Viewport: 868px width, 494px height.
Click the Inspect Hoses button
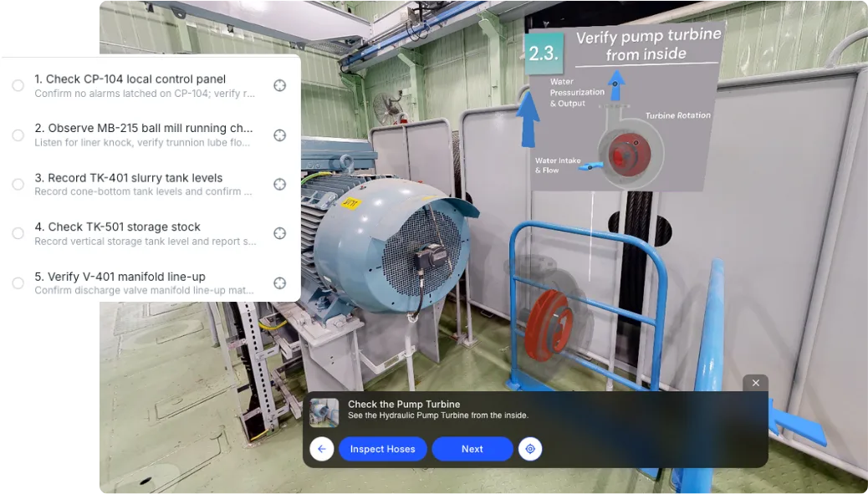382,449
